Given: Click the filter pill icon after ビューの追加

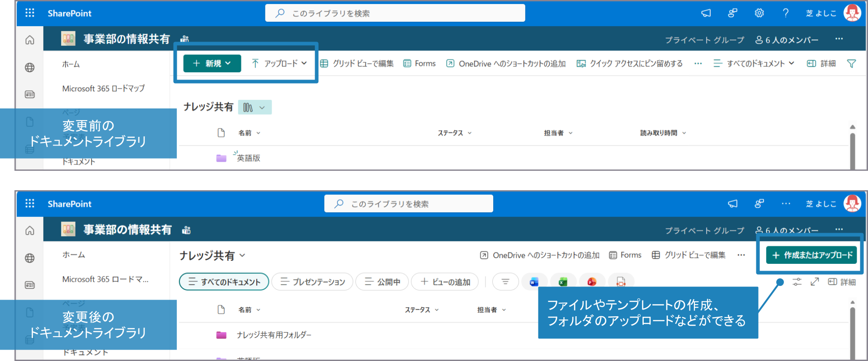Looking at the screenshot, I should 505,282.
